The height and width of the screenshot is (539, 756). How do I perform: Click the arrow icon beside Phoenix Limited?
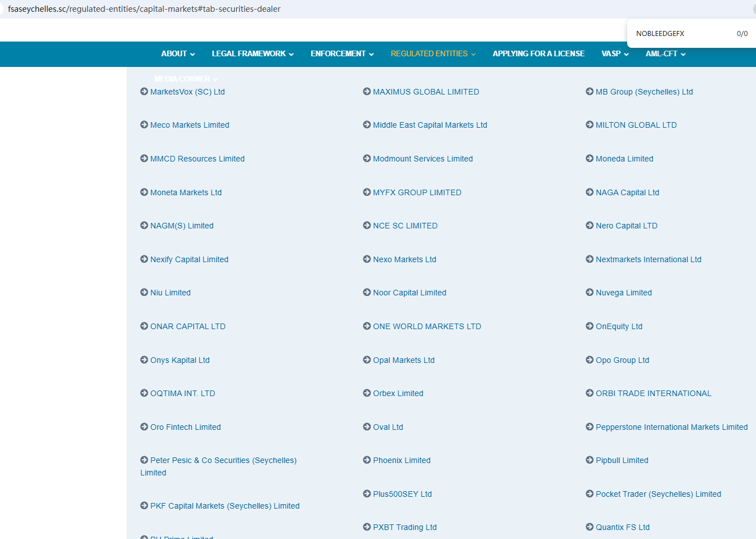(x=367, y=460)
